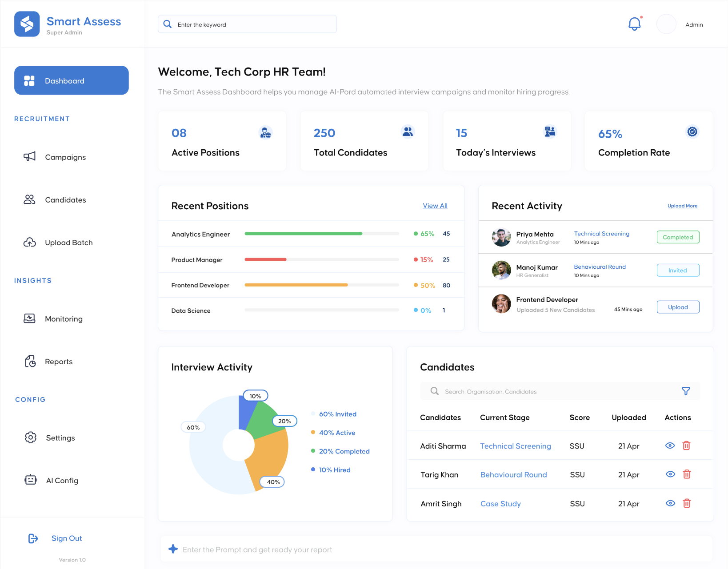Click the Product Manager progress bar
The width and height of the screenshot is (728, 569).
(x=321, y=259)
